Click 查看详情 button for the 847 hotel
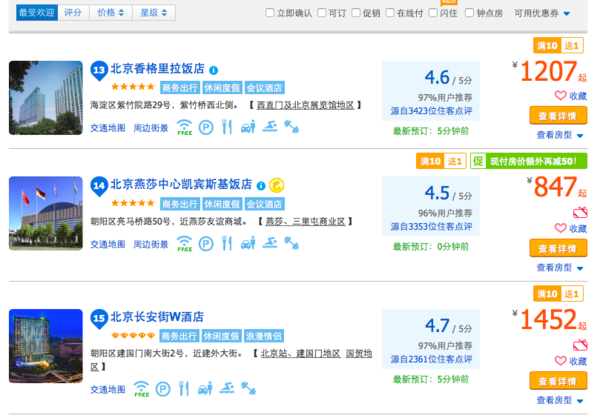This screenshot has width=600, height=418. tap(557, 247)
